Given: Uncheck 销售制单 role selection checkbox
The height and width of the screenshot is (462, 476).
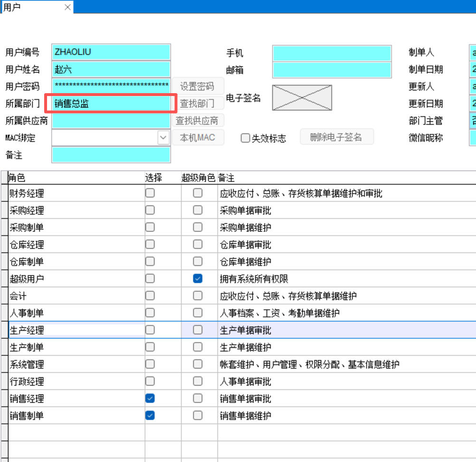Looking at the screenshot, I should [150, 416].
